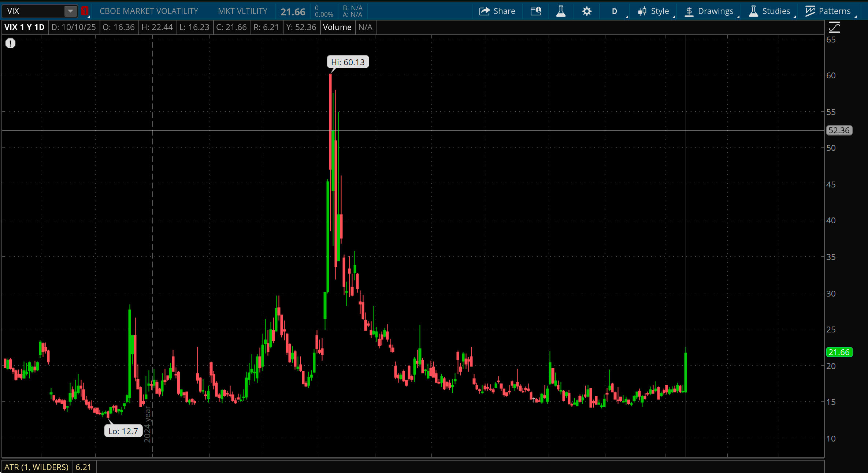This screenshot has height=473, width=868.
Task: Click the green 21.66 last price tag
Action: click(839, 352)
